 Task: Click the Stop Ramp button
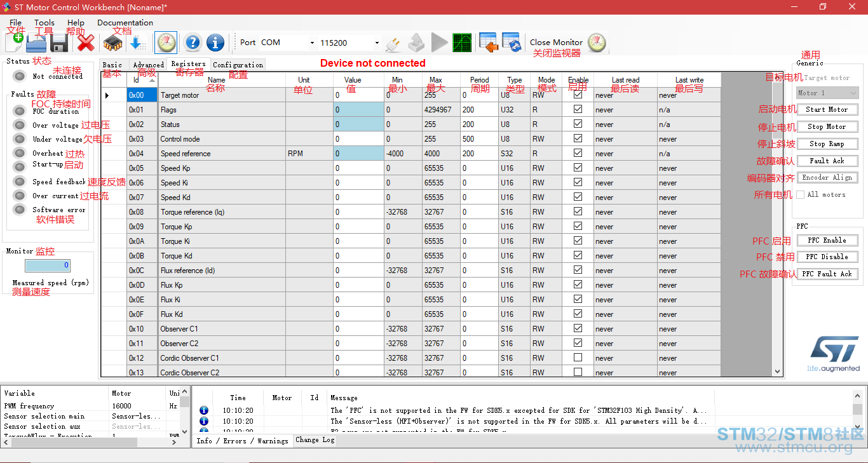coord(827,144)
